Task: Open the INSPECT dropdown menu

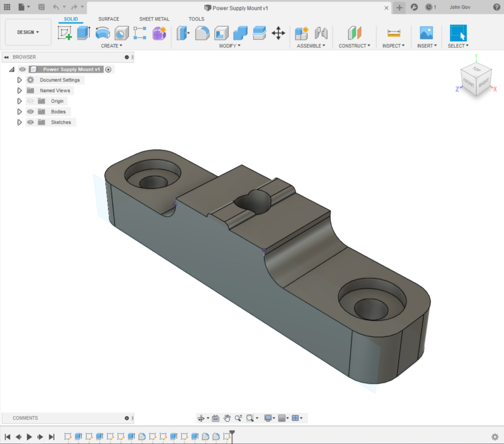Action: tap(393, 46)
